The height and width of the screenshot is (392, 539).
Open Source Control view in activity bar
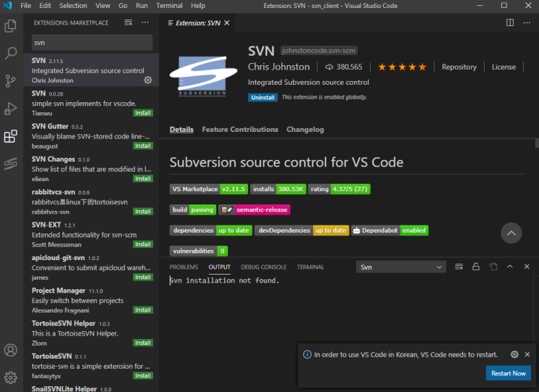point(11,81)
